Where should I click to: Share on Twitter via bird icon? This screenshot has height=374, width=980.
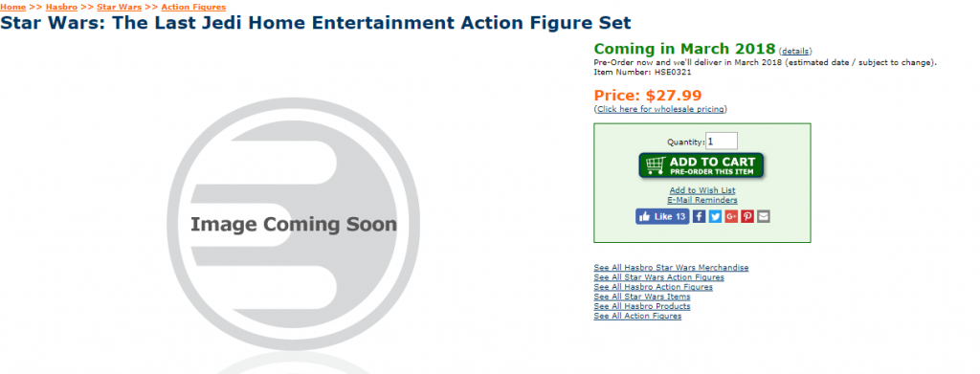(x=716, y=217)
